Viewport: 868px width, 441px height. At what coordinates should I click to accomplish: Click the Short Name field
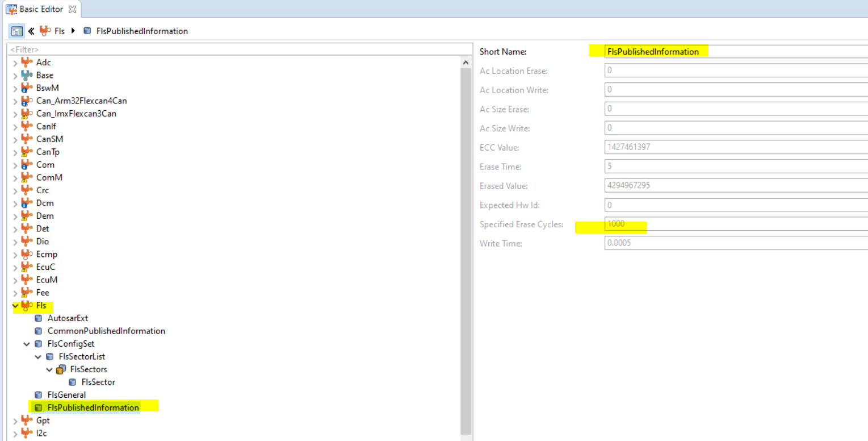point(736,51)
